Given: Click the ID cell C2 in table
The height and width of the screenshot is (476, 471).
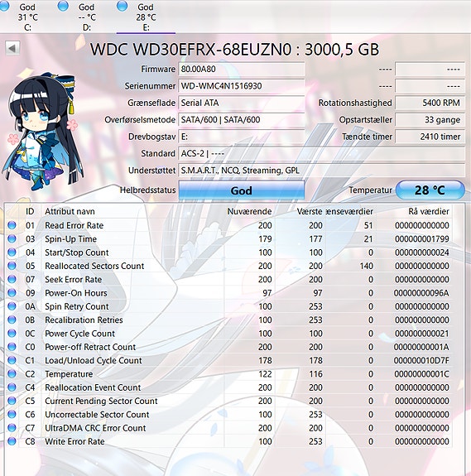Looking at the screenshot, I should pyautogui.click(x=30, y=374).
